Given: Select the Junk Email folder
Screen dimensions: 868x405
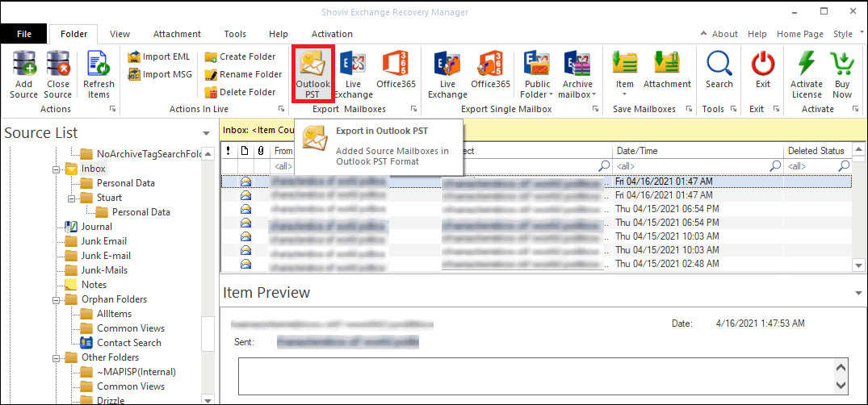Looking at the screenshot, I should (x=103, y=241).
